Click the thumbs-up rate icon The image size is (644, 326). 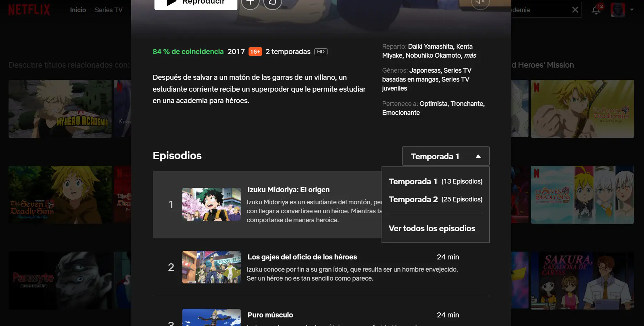[272, 2]
